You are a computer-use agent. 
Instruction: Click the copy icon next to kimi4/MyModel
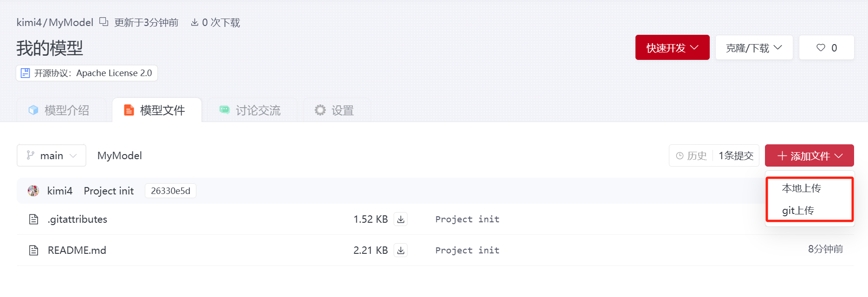(104, 22)
